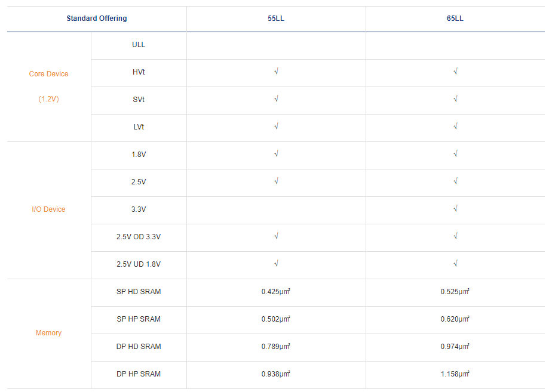Image resolution: width=549 pixels, height=392 pixels.
Task: Click the 2.5V UD 1.8V checkmark under 65LL
Action: coord(455,264)
